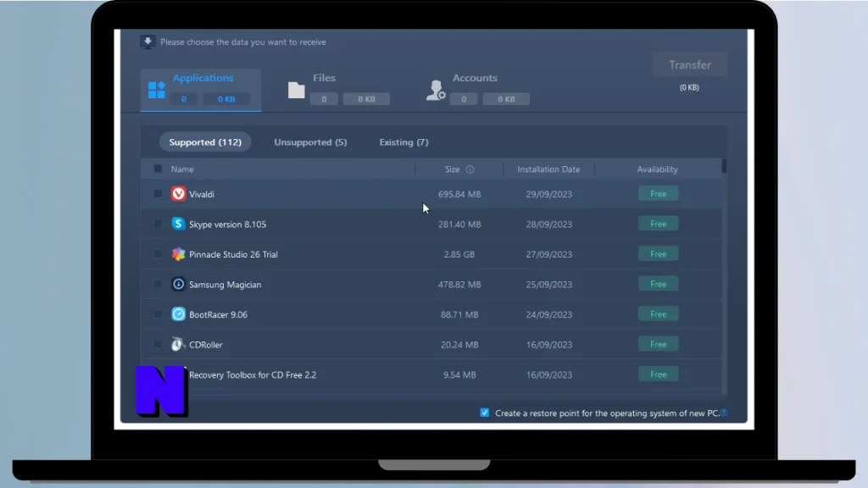This screenshot has width=868, height=488.
Task: Open the Applications category tab
Action: (200, 89)
